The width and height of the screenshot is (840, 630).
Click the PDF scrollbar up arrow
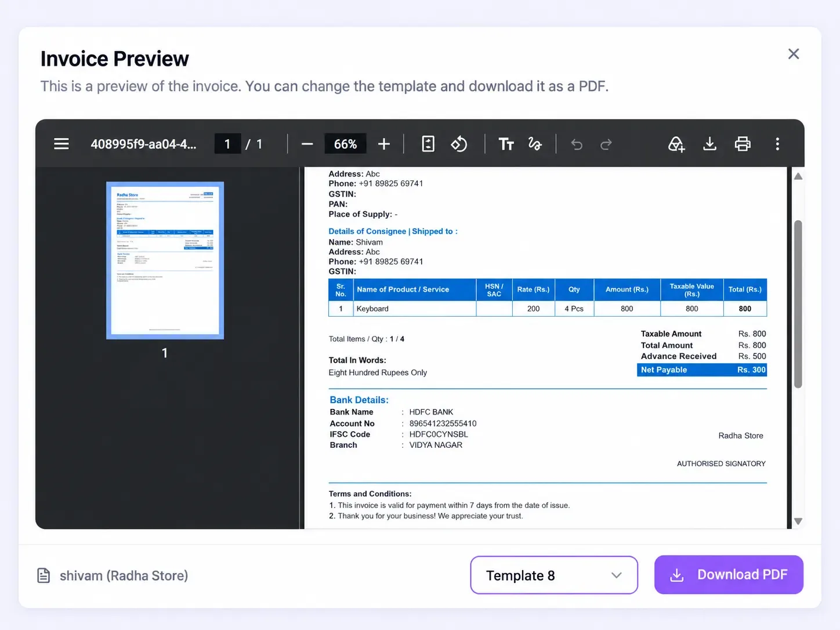(x=798, y=176)
